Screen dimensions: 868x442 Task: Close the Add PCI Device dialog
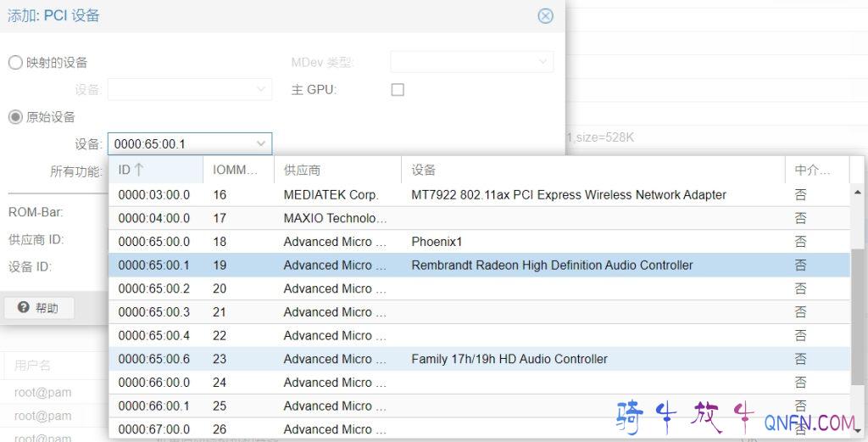point(545,16)
